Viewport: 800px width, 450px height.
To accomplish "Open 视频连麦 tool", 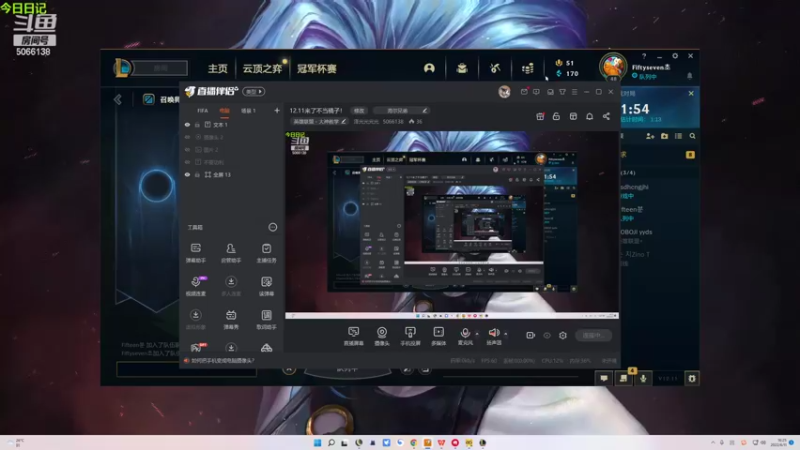I will click(x=195, y=286).
